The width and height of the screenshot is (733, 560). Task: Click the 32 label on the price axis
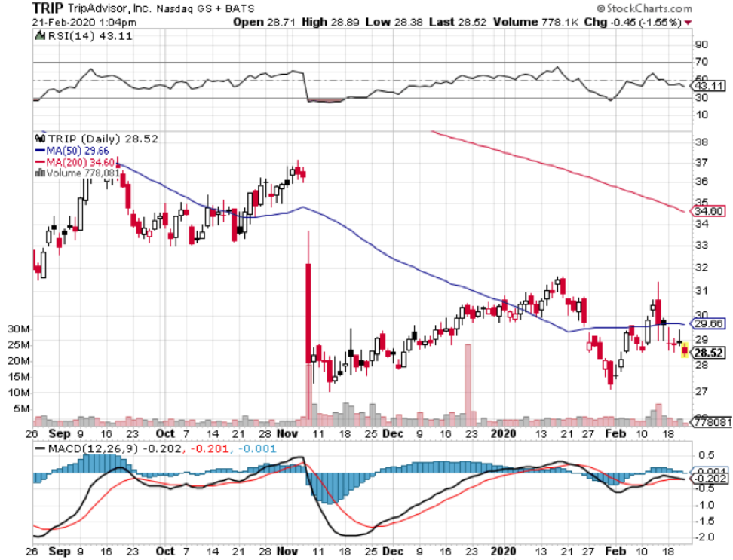pyautogui.click(x=701, y=268)
